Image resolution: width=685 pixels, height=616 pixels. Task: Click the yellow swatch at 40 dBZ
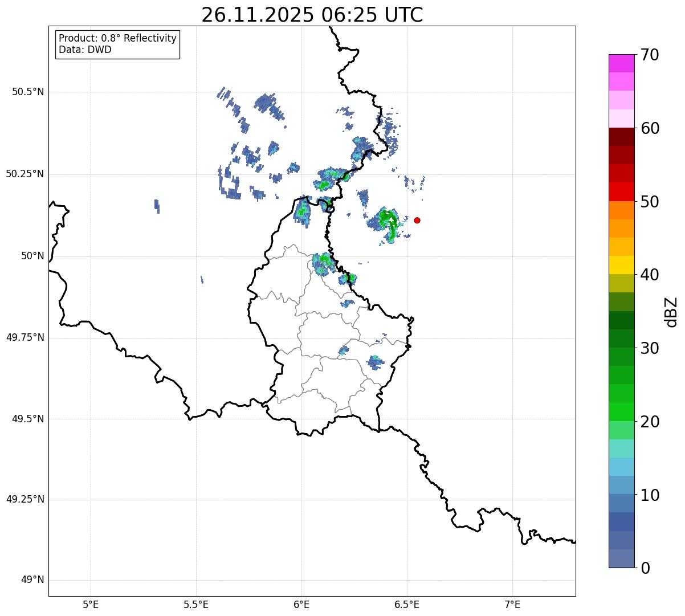pyautogui.click(x=622, y=265)
